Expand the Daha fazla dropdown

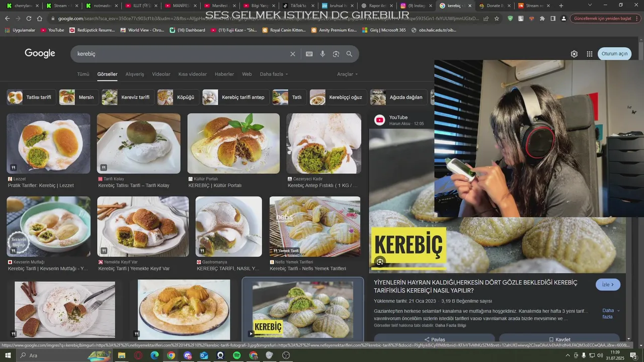point(274,74)
